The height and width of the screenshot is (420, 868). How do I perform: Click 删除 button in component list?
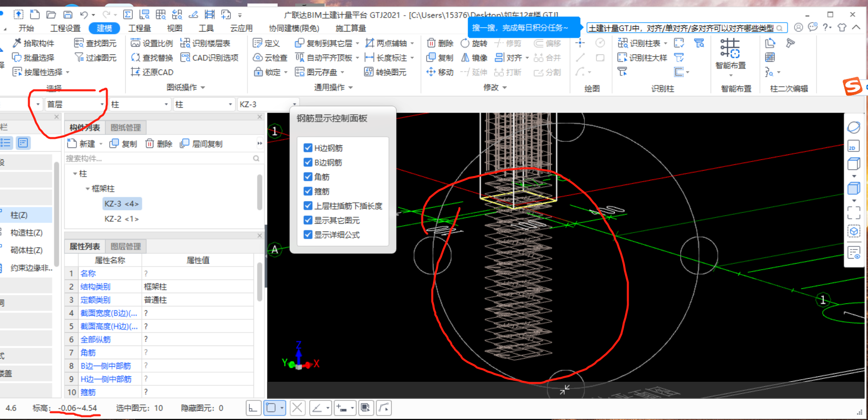point(159,144)
